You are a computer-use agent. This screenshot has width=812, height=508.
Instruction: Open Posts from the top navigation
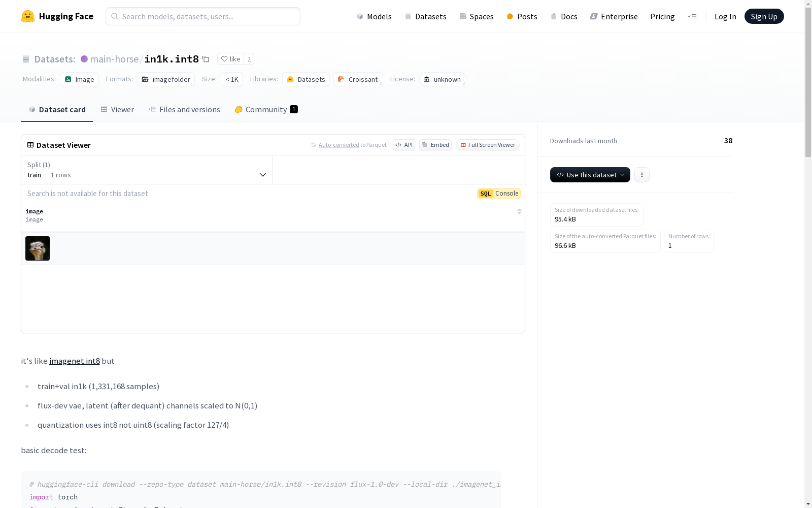click(x=522, y=16)
